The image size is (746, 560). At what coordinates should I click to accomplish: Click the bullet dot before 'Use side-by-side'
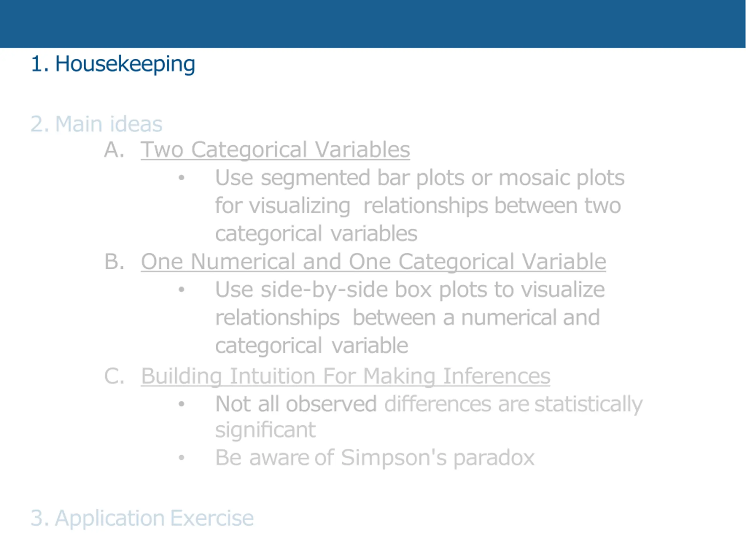[x=182, y=290]
